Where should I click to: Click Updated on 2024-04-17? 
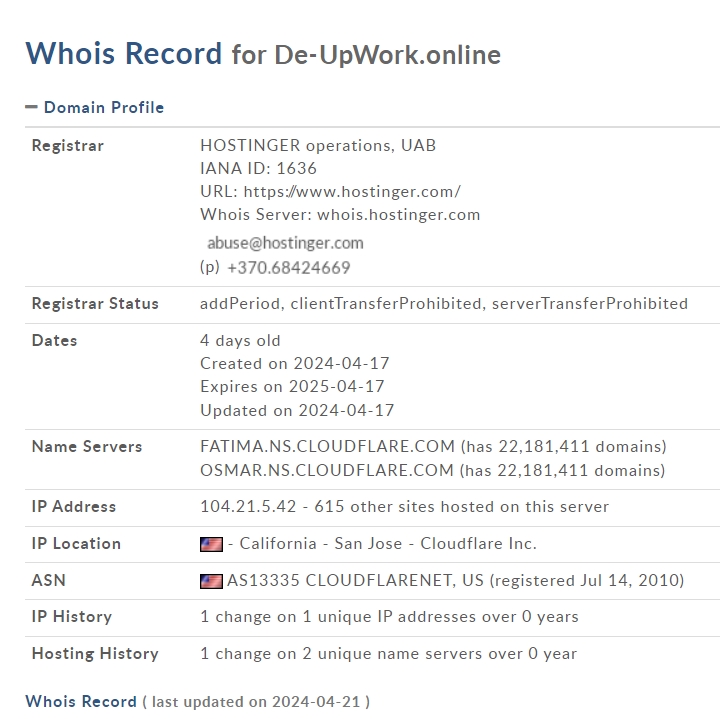[x=297, y=410]
